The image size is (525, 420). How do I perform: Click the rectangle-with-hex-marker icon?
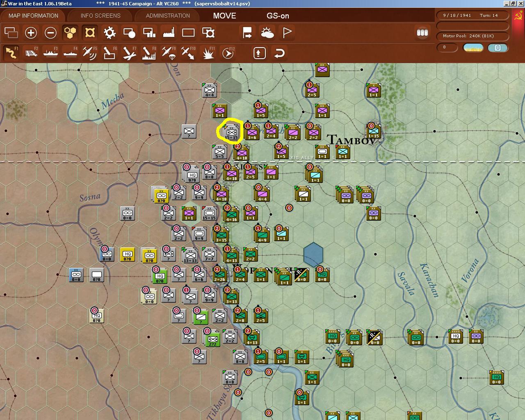pyautogui.click(x=208, y=32)
